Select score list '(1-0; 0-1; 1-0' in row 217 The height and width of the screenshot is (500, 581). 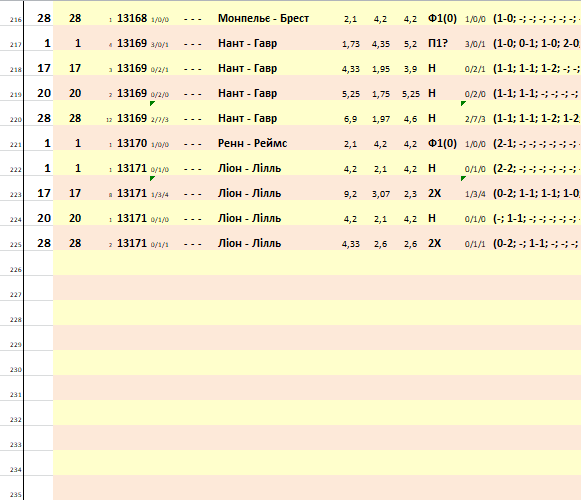pyautogui.click(x=537, y=43)
